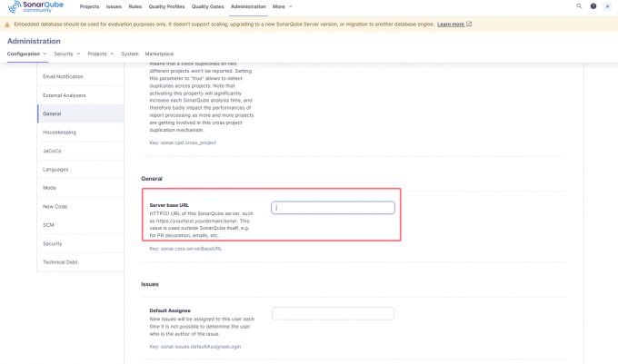
Task: Open New Code settings category
Action: tap(80, 206)
